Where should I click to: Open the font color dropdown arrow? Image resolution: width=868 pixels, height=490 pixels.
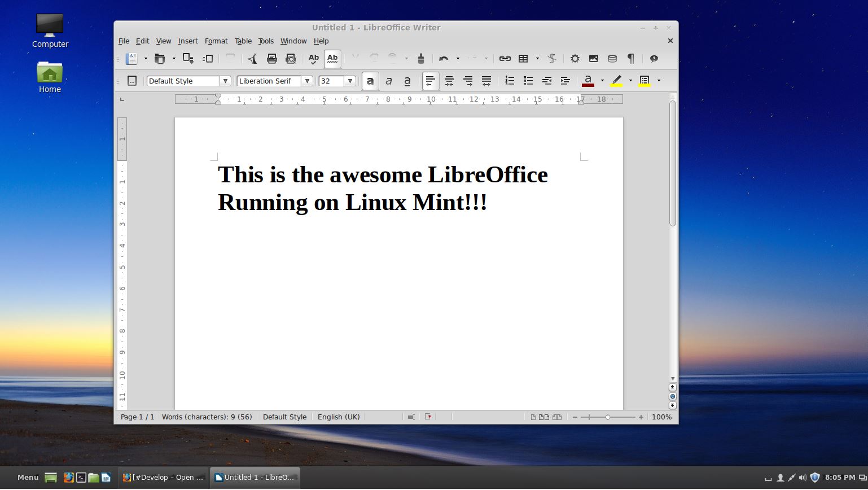tap(603, 80)
